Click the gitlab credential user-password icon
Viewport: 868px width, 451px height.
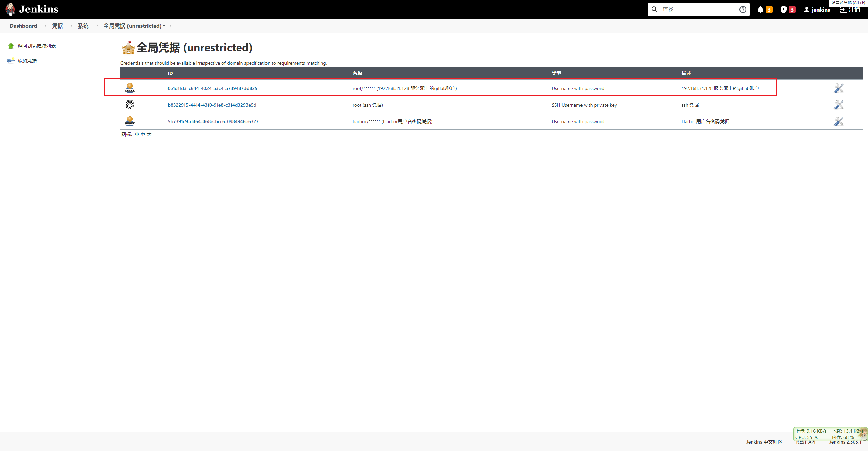pyautogui.click(x=130, y=88)
